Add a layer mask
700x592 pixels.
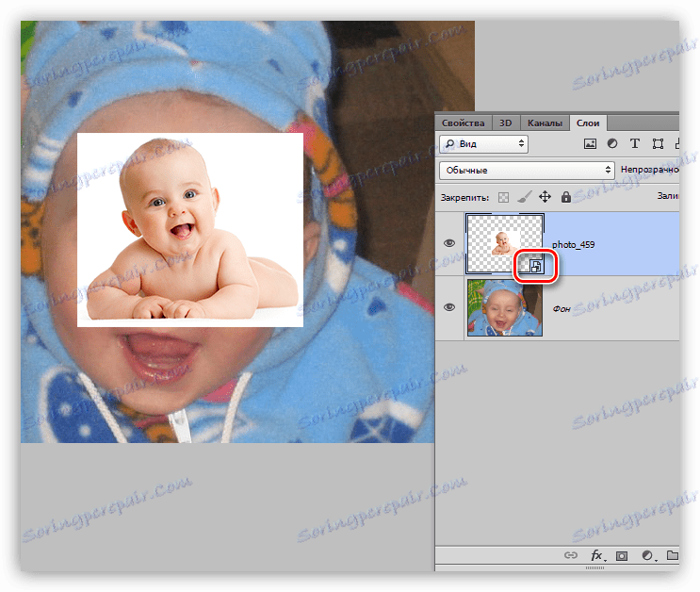point(622,556)
